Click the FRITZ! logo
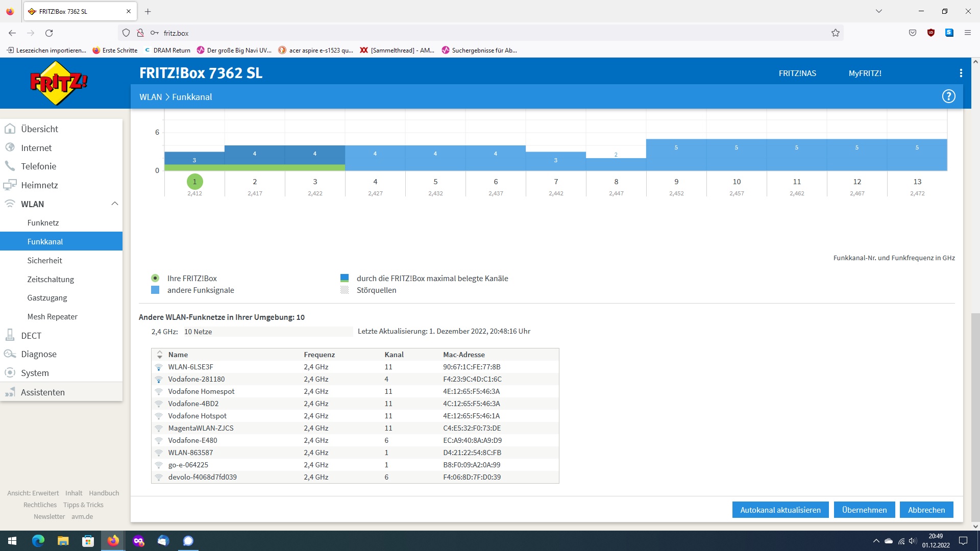Viewport: 980px width, 551px height. (x=59, y=83)
